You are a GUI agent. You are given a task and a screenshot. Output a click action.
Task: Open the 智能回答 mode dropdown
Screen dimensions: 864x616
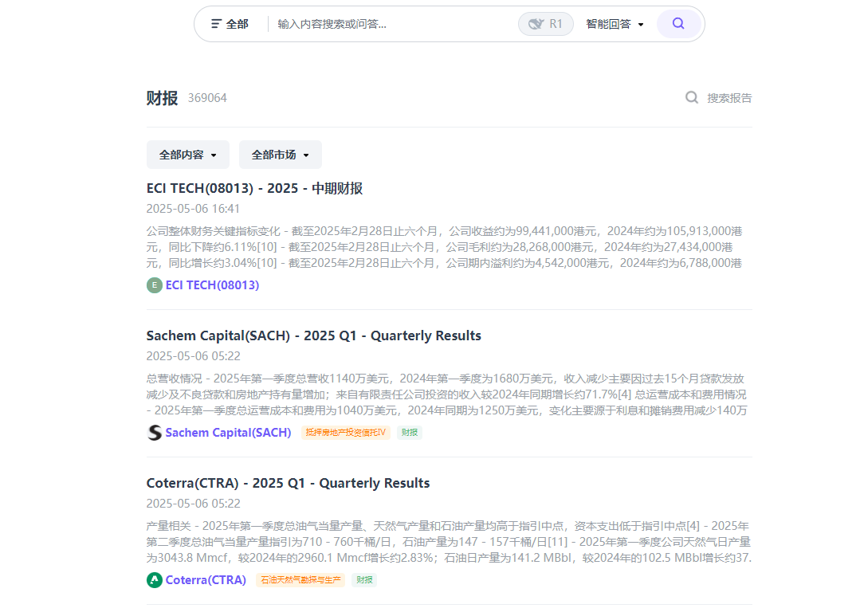[x=615, y=24]
